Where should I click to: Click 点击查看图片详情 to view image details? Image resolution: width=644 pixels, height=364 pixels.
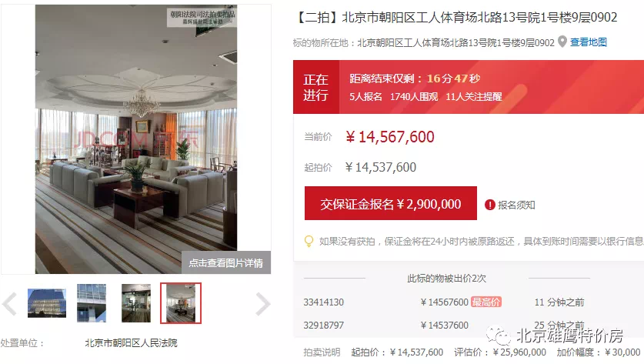[226, 262]
